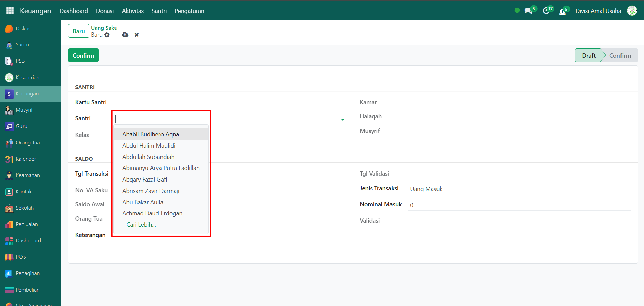
Task: Discard changes with the X icon
Action: click(137, 35)
